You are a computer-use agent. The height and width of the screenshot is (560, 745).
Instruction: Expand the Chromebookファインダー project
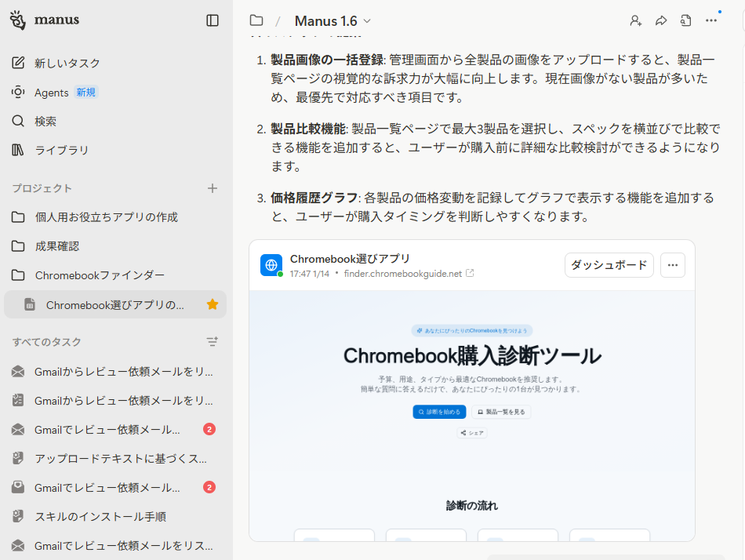pyautogui.click(x=100, y=275)
